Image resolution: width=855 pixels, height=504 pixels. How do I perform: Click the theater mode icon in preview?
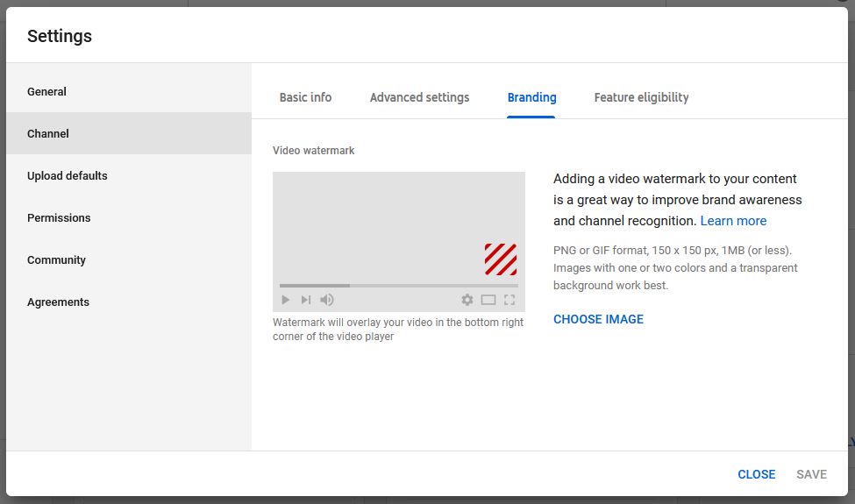click(x=488, y=300)
